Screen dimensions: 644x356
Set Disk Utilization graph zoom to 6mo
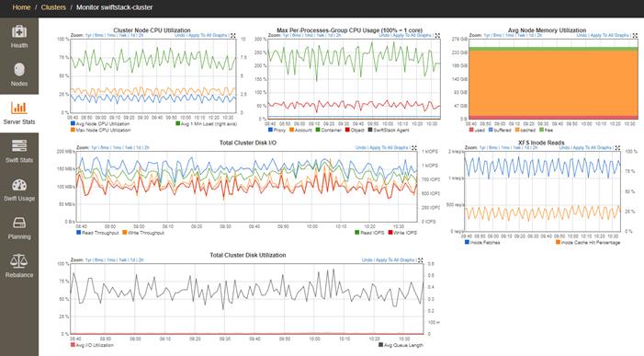pos(99,259)
